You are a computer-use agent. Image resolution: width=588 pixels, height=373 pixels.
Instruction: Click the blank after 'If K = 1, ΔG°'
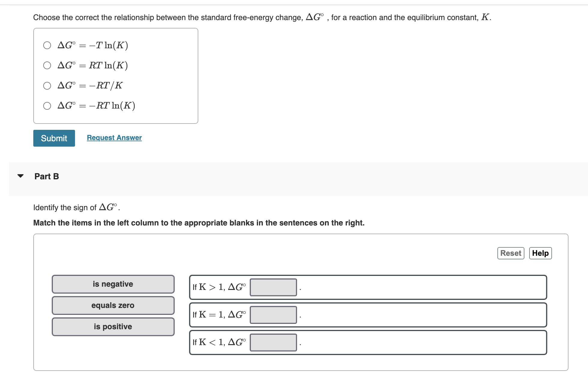[273, 315]
